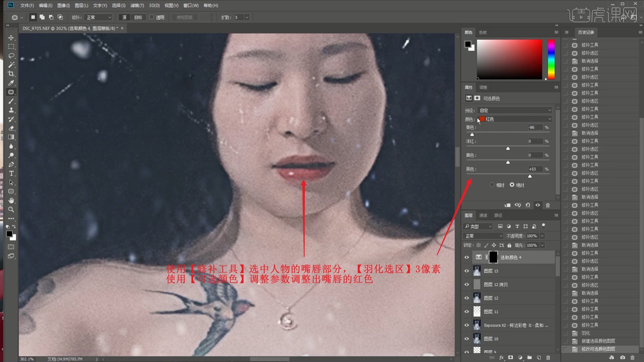644x362 pixels.
Task: Open the 预设 自定 dropdown
Action: click(515, 110)
